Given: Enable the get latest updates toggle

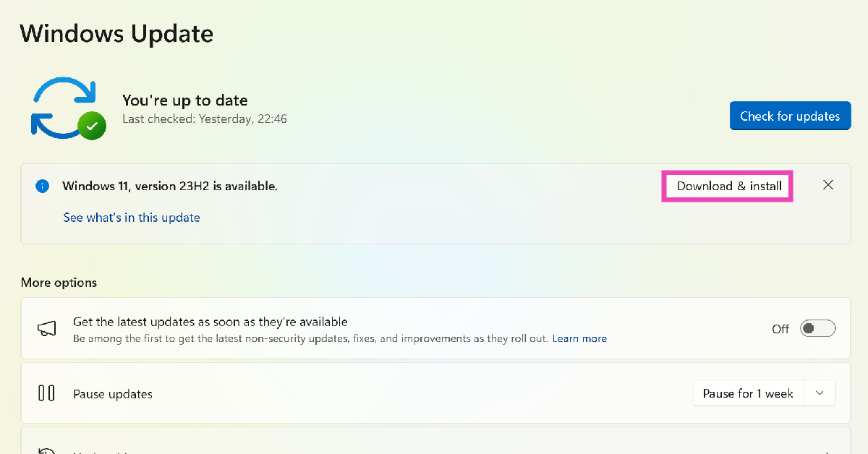Looking at the screenshot, I should (x=817, y=329).
